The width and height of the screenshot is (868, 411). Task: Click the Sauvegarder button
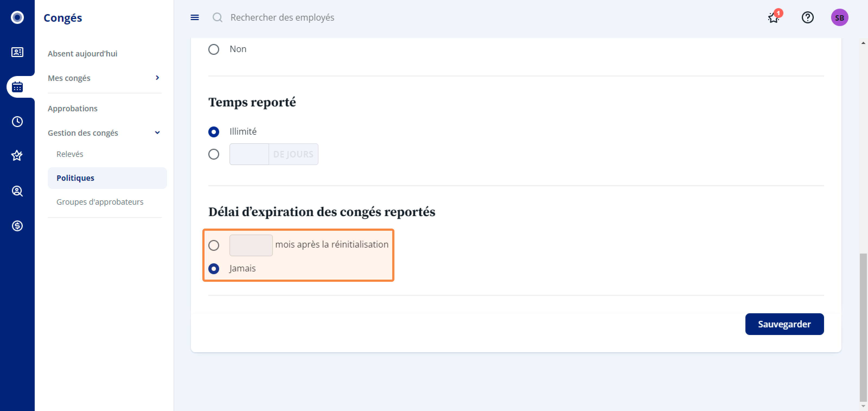[784, 324]
